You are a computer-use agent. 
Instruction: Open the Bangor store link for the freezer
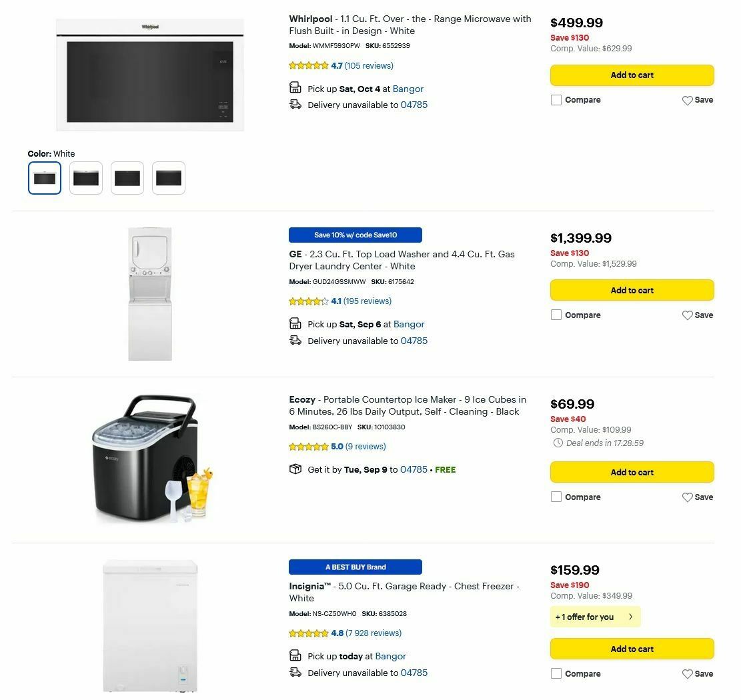click(x=390, y=656)
